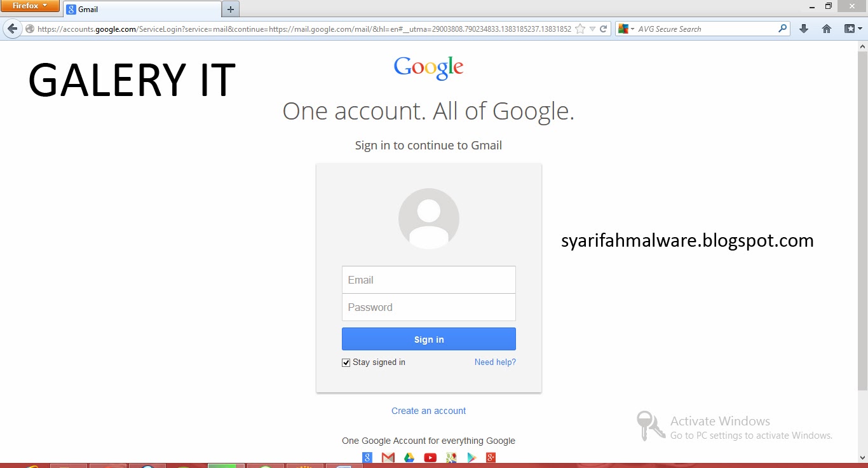
Task: Open the bookmarks menu dropdown arrow
Action: coord(859,29)
